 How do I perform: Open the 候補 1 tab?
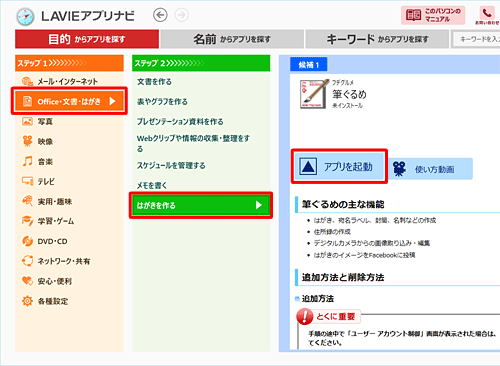point(309,64)
